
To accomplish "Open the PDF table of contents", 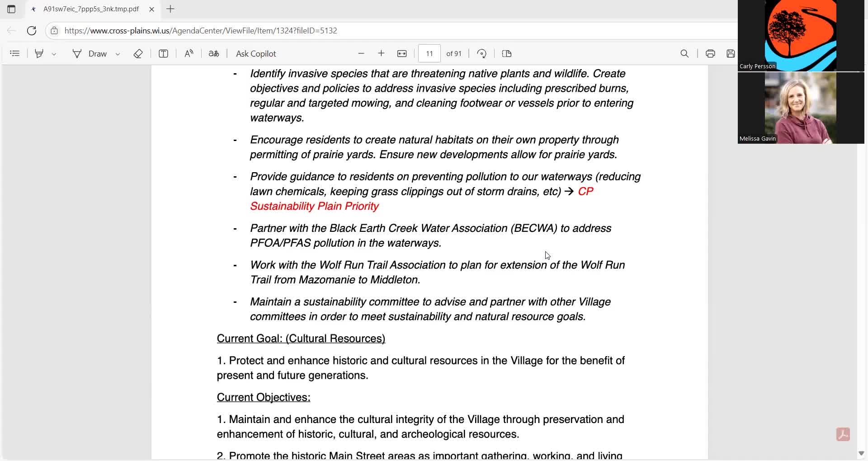I will [x=15, y=54].
